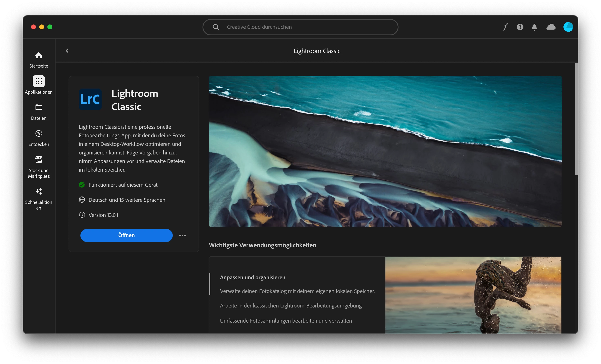601x364 pixels.
Task: Navigate back with the chevron arrow
Action: pos(67,51)
